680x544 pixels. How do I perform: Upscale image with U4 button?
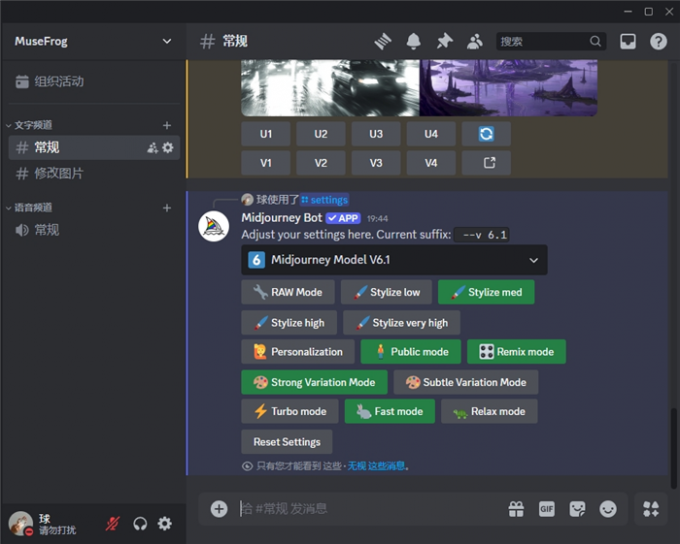tap(431, 134)
